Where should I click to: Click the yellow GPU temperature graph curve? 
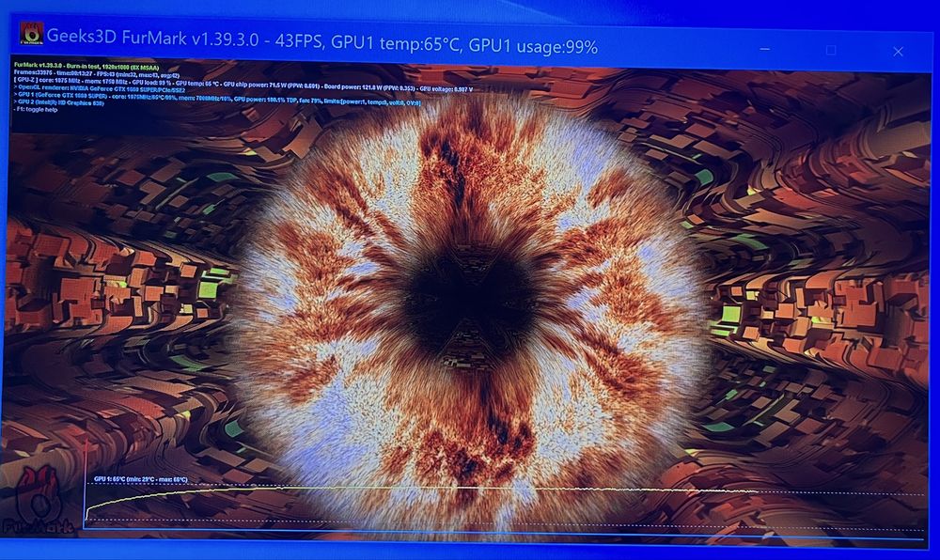[x=419, y=490]
